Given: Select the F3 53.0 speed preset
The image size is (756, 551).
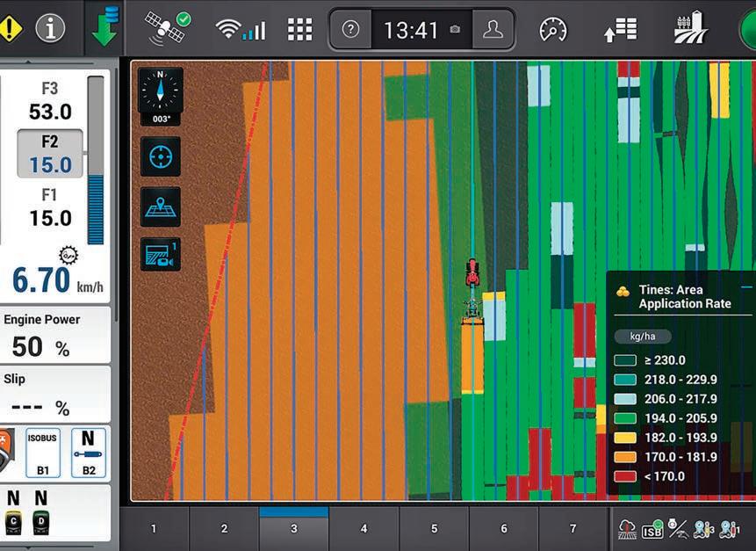Looking at the screenshot, I should 50,101.
